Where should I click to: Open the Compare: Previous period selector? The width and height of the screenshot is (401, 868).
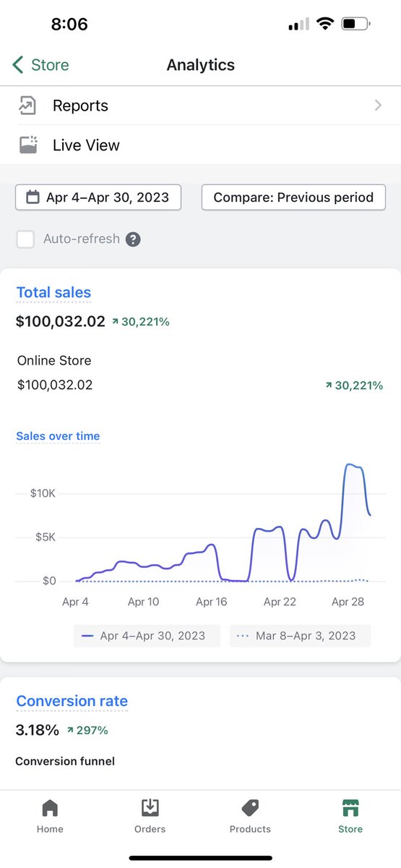(293, 197)
